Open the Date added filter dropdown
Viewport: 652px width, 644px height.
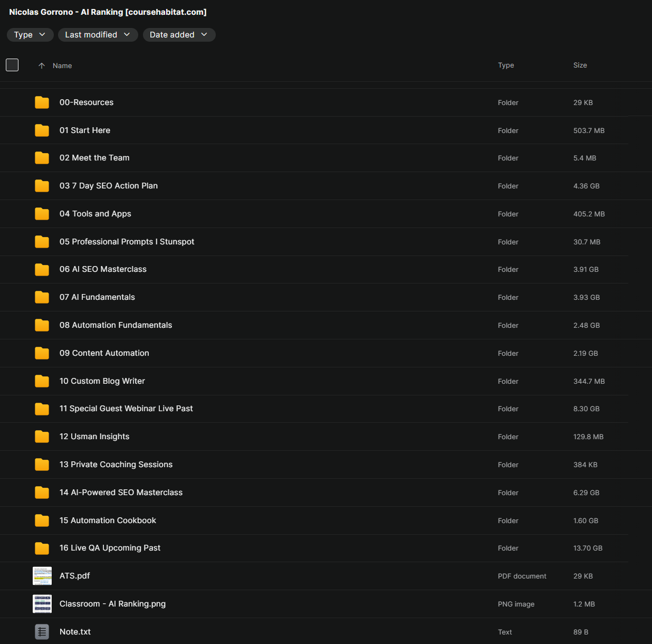click(179, 35)
